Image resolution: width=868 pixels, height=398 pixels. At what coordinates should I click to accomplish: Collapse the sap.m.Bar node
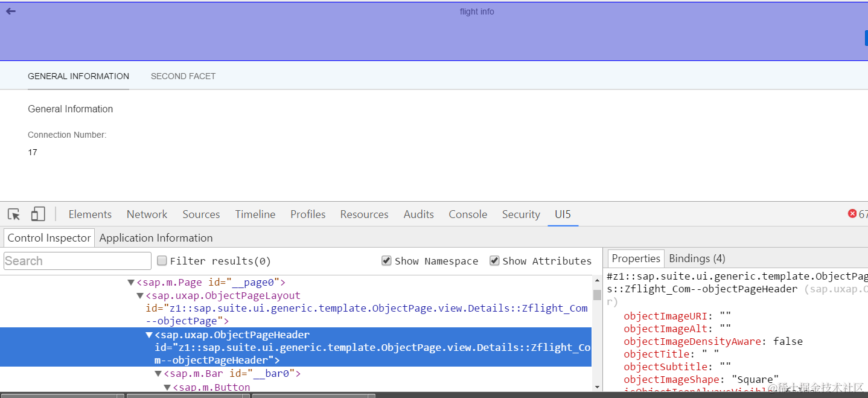tap(158, 374)
